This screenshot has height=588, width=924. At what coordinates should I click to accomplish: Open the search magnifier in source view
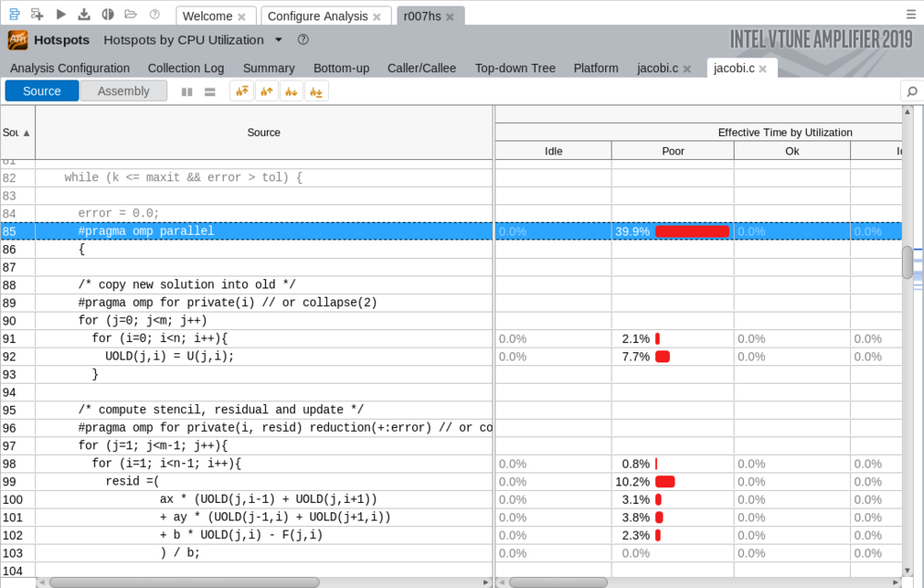911,91
